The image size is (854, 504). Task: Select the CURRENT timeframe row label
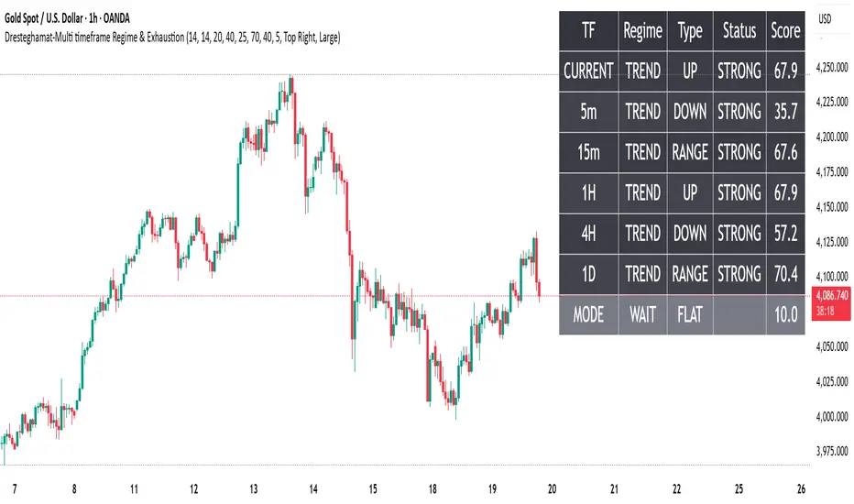[588, 71]
